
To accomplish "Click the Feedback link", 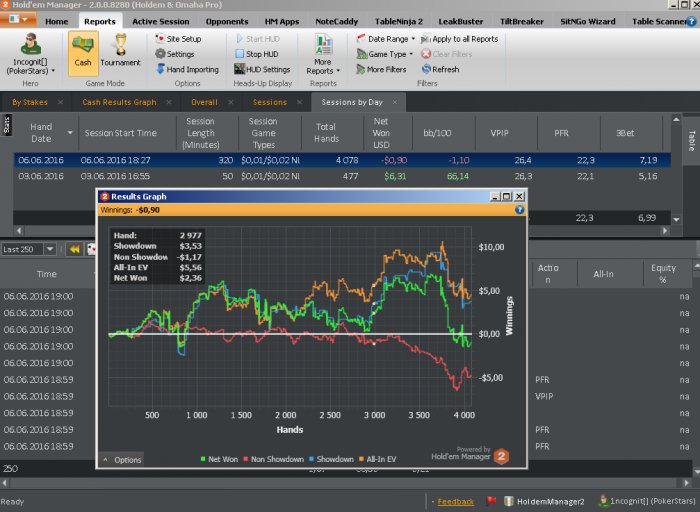I will [456, 501].
